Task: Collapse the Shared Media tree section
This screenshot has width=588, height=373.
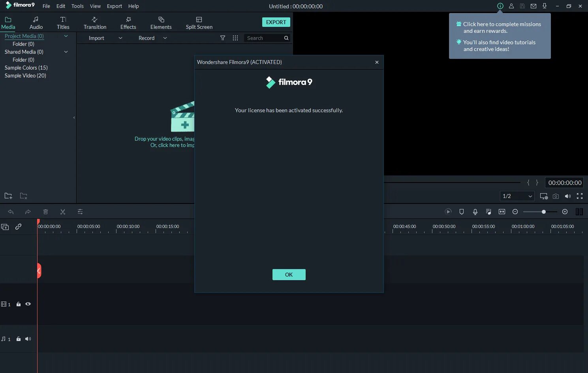Action: click(x=66, y=52)
